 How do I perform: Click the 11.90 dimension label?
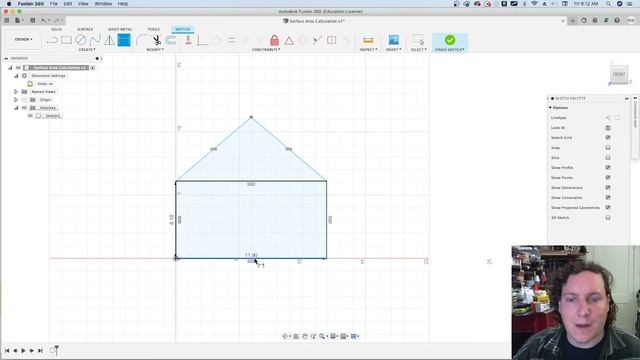point(251,255)
